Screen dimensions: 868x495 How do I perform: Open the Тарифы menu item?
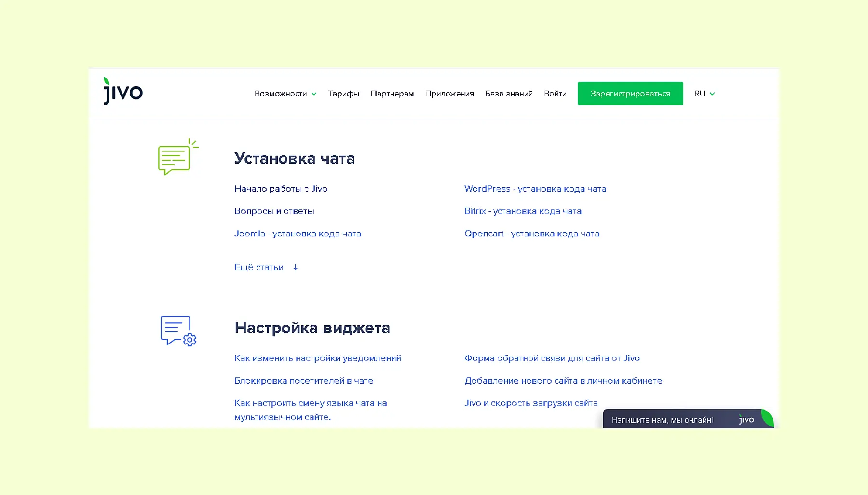click(x=343, y=94)
